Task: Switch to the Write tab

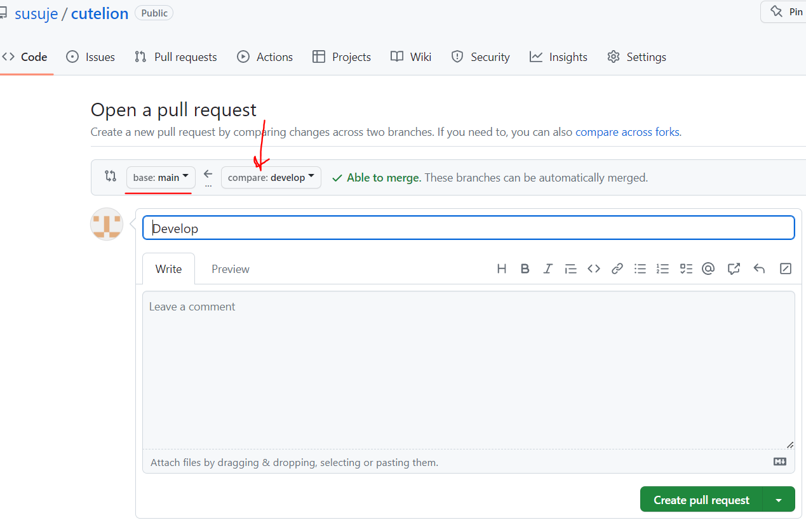Action: click(169, 269)
